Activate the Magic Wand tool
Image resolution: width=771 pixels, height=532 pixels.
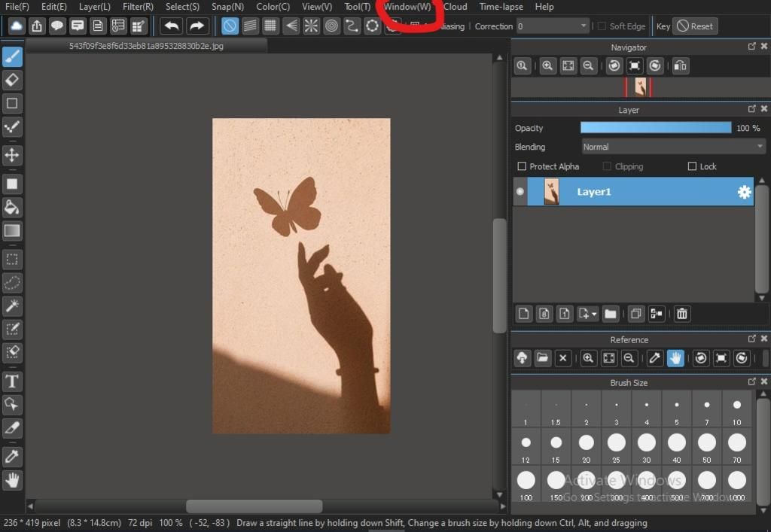(x=12, y=306)
